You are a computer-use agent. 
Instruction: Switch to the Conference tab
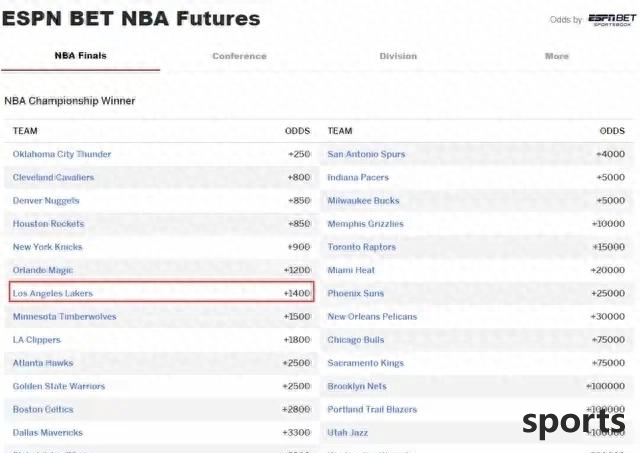tap(239, 56)
